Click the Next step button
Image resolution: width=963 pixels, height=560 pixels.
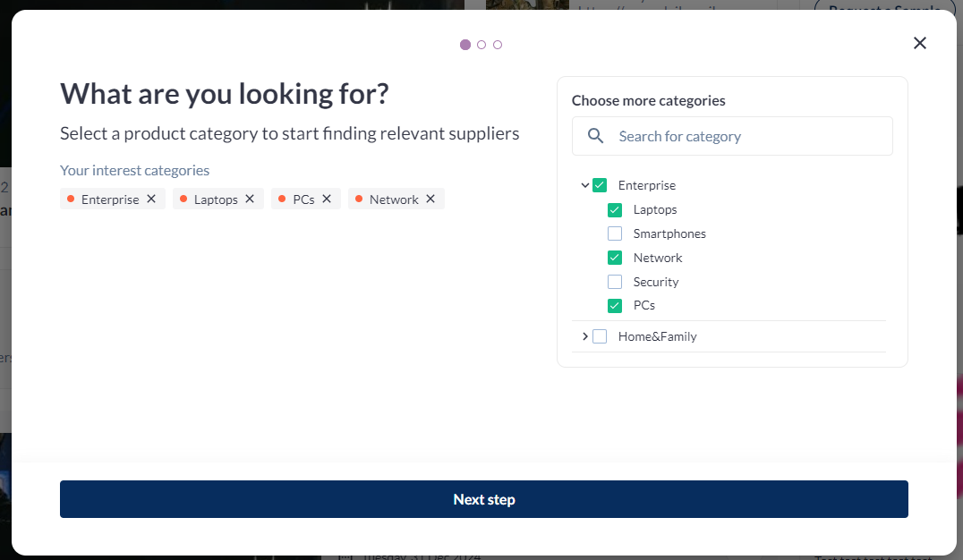tap(483, 499)
